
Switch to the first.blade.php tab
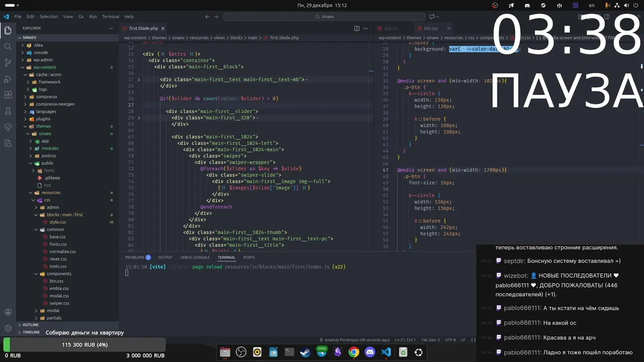(x=143, y=28)
